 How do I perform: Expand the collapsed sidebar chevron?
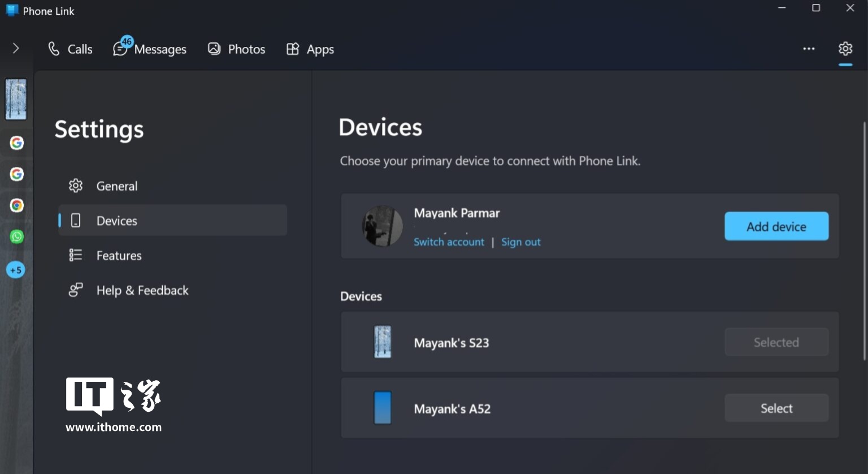pos(16,49)
